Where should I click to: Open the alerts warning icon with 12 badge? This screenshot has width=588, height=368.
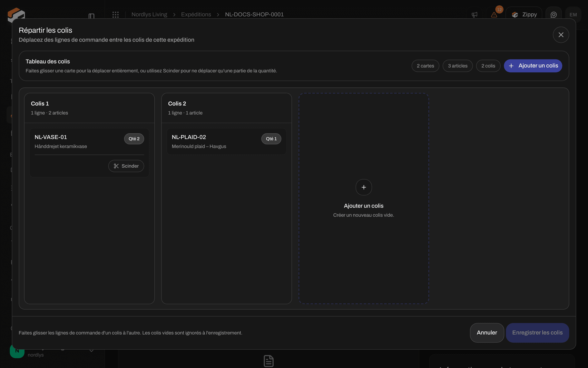494,15
